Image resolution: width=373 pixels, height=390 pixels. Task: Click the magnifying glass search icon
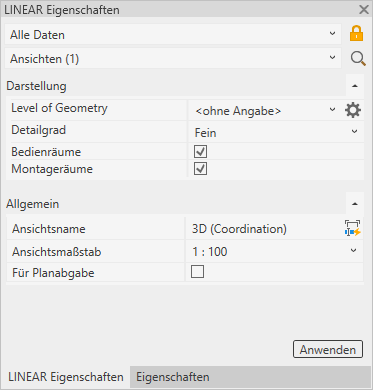tap(358, 59)
